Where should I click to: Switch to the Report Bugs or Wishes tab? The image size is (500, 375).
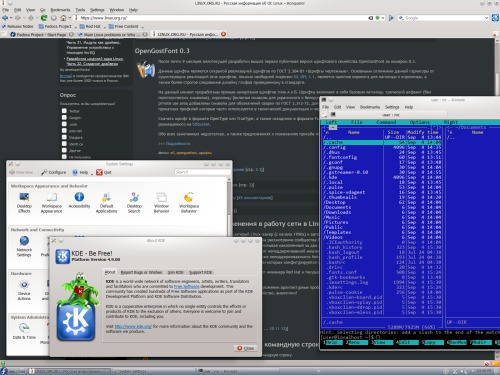pos(141,272)
